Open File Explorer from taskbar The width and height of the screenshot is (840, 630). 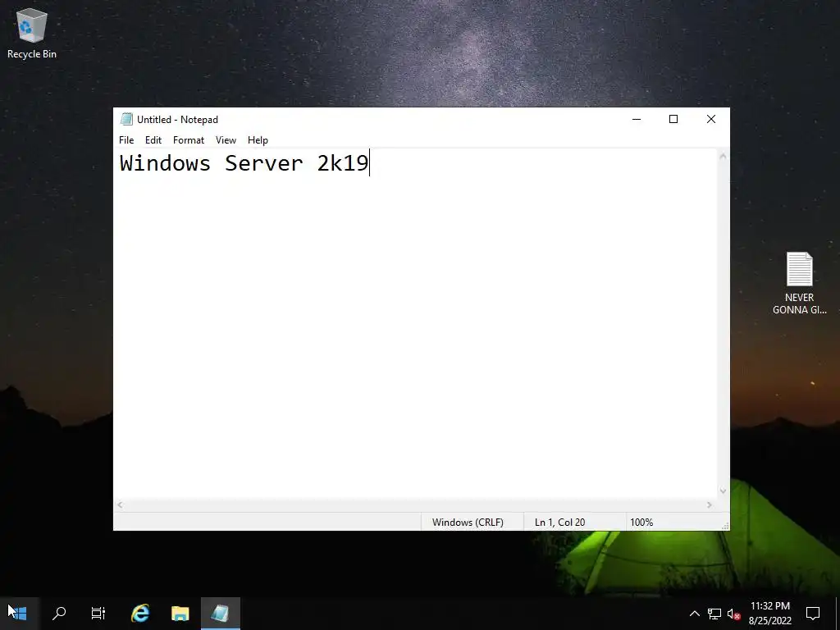(180, 613)
